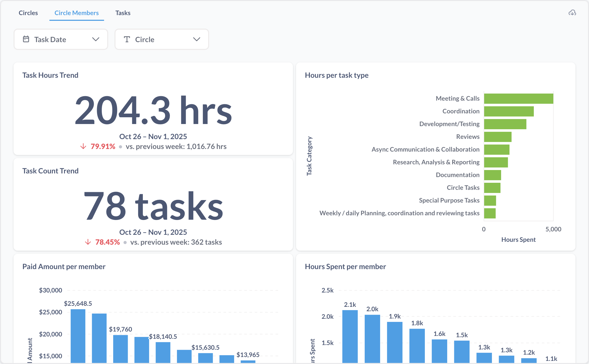The height and width of the screenshot is (364, 589).
Task: Open the Tasks tab
Action: click(x=123, y=13)
